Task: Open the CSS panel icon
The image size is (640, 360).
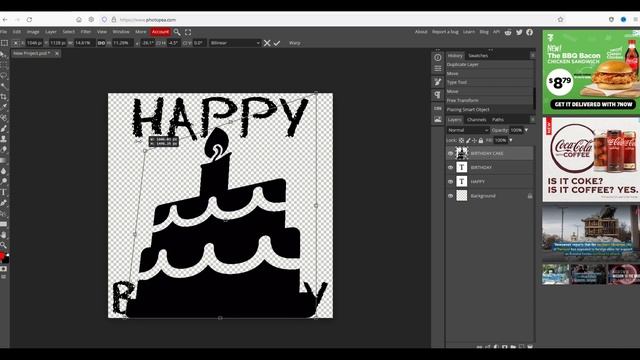Action: click(438, 108)
